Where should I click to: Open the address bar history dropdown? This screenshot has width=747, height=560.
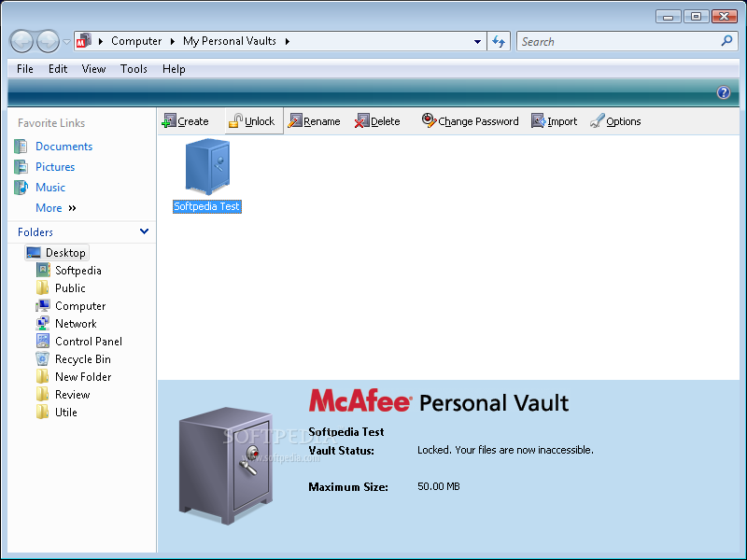477,41
